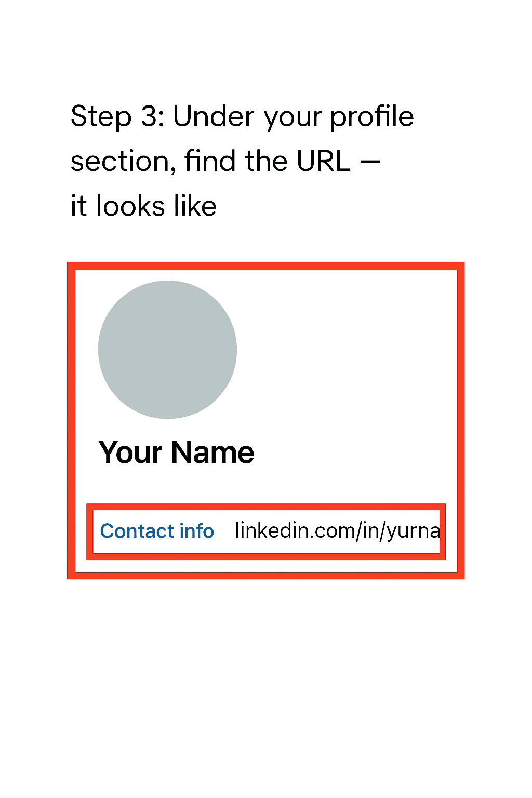The width and height of the screenshot is (532, 798).
Task: Click the "Step 3:" label text
Action: (x=117, y=116)
